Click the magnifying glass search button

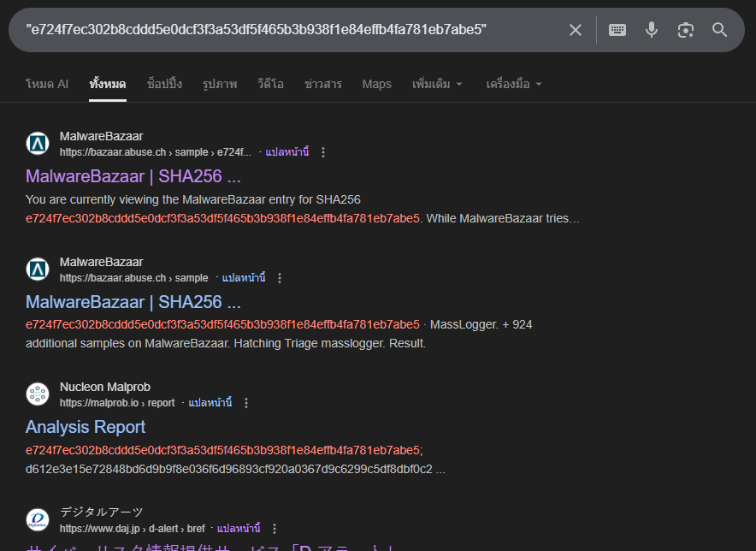coord(720,30)
